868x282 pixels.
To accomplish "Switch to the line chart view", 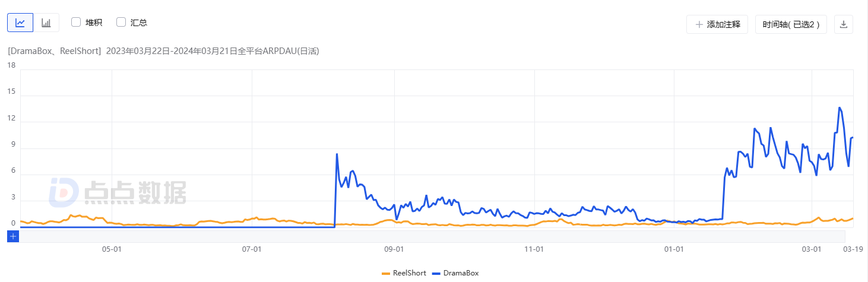I will tap(20, 23).
